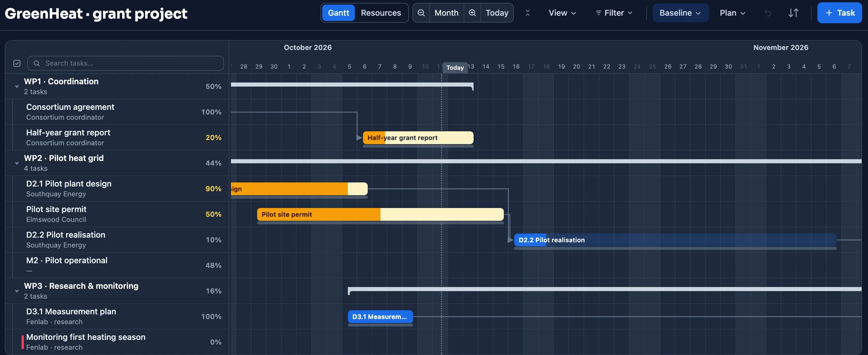
Task: Zoom out the timeline with minus magnifier
Action: [x=421, y=13]
